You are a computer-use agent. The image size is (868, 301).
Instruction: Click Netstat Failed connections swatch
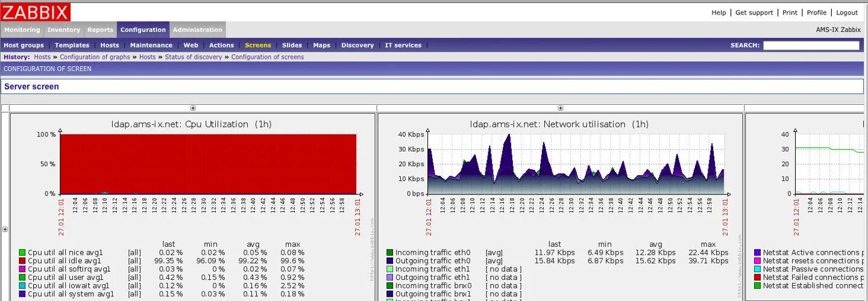coord(758,278)
